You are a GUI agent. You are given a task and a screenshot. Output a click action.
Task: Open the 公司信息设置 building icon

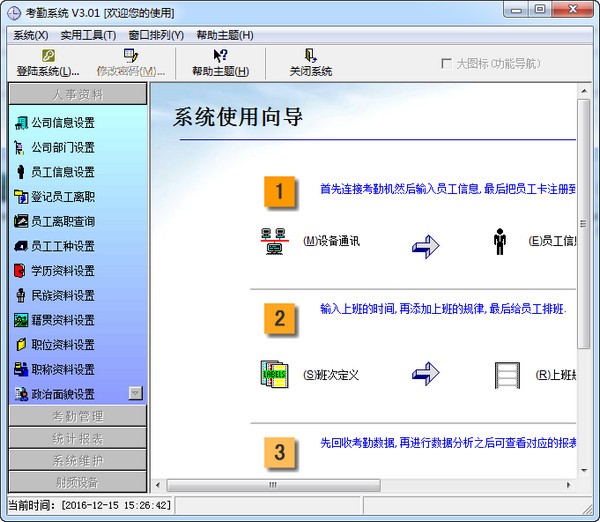[x=21, y=123]
